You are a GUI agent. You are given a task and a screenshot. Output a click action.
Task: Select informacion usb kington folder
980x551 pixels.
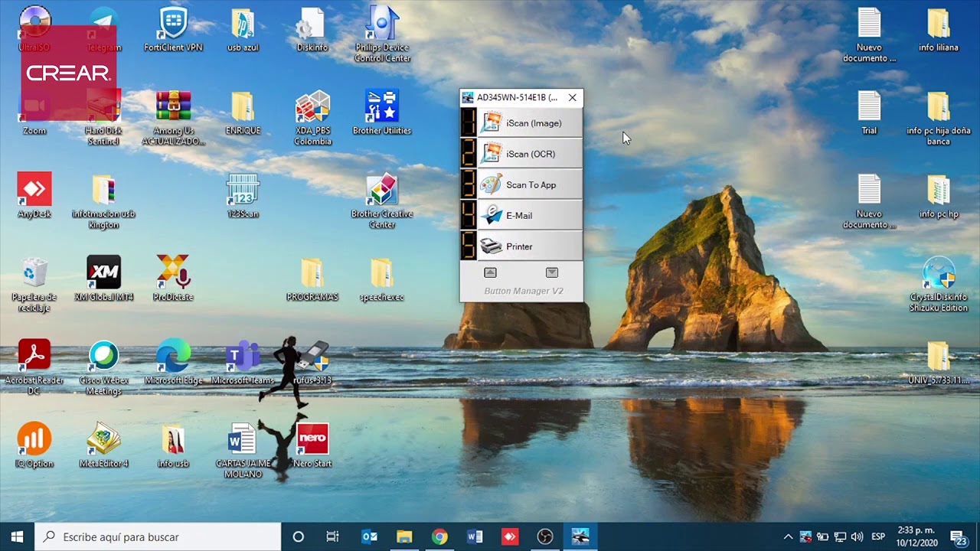103,201
